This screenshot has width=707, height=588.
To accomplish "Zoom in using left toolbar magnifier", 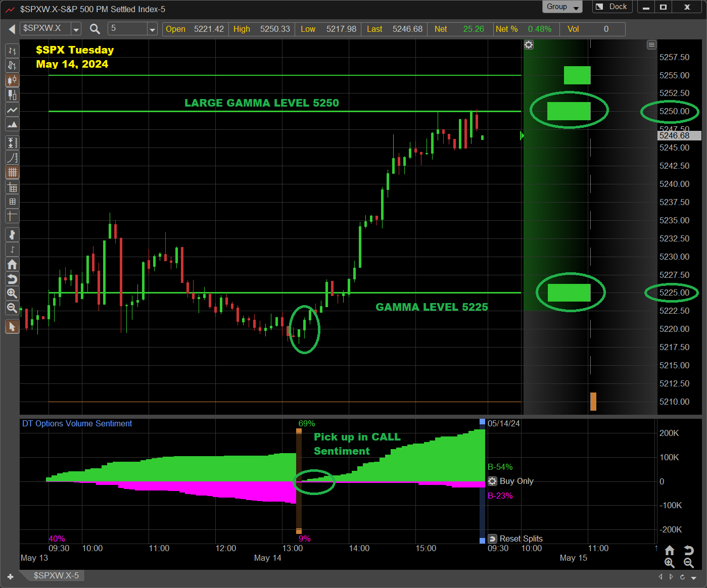I will 12,293.
